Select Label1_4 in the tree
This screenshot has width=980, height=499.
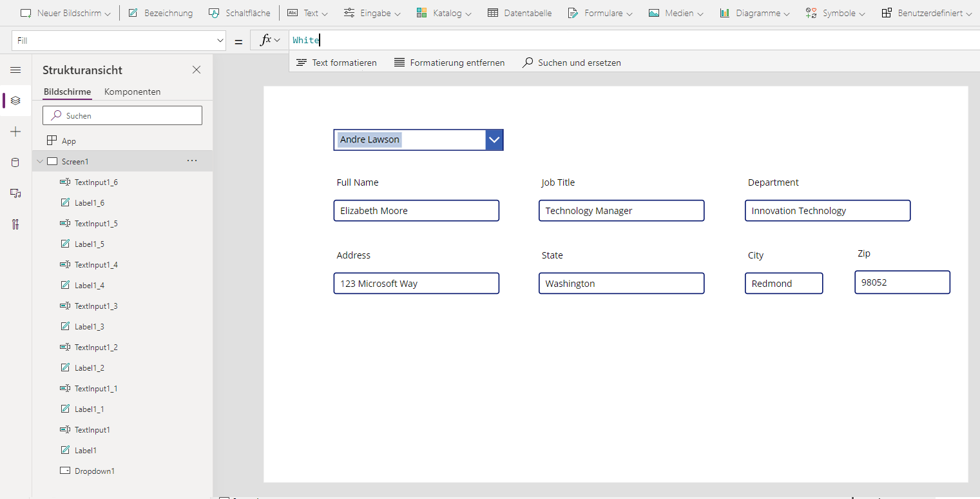[90, 285]
